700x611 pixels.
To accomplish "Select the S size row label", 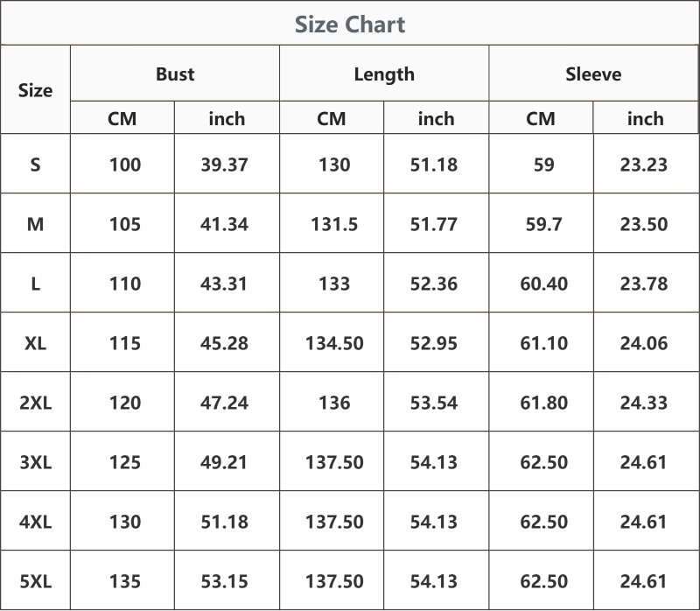I will click(x=35, y=165).
